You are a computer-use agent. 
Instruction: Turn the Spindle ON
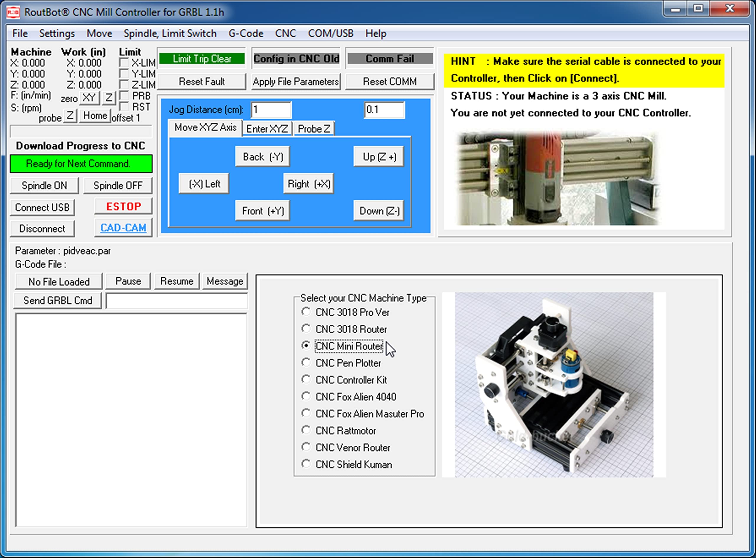(x=44, y=185)
